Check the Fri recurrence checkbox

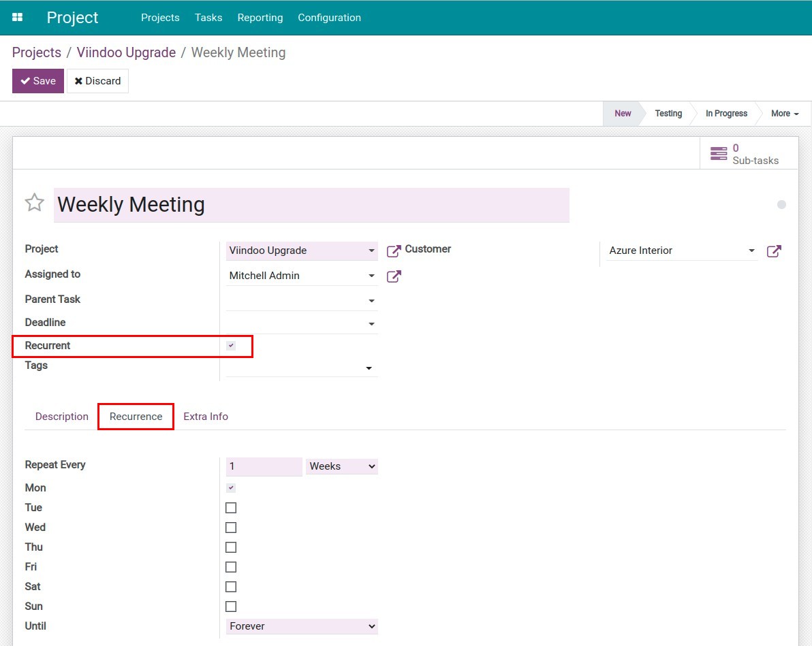pyautogui.click(x=231, y=567)
